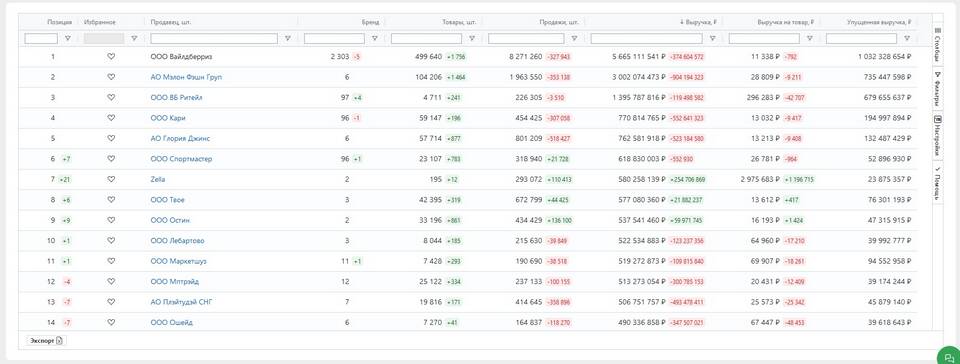Open filter icon for Выручка column

click(713, 38)
